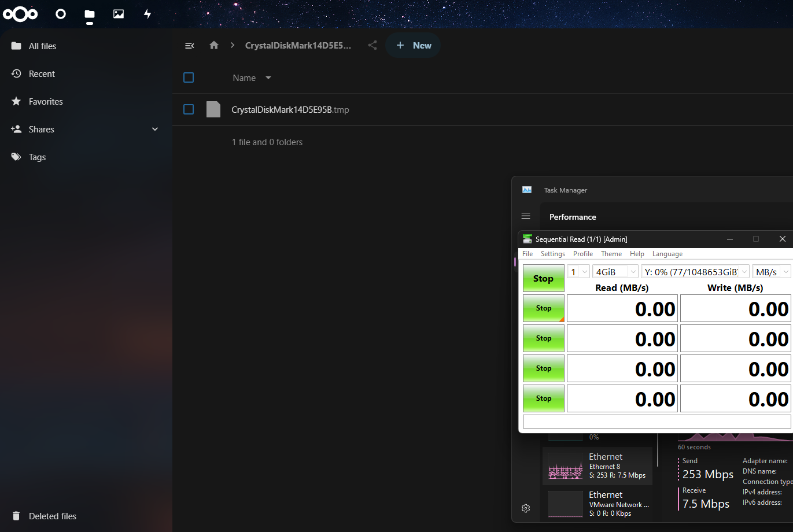793x532 pixels.
Task: Click the share icon next to breadcrumb
Action: 372,45
